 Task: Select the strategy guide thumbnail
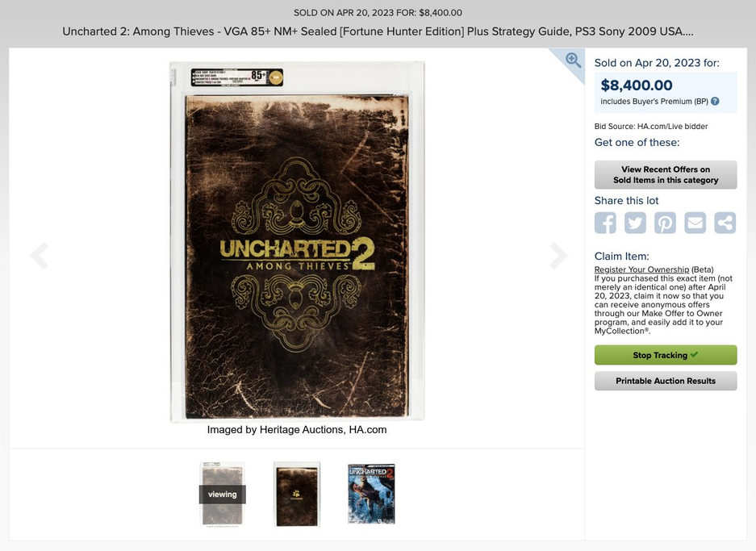pyautogui.click(x=371, y=494)
